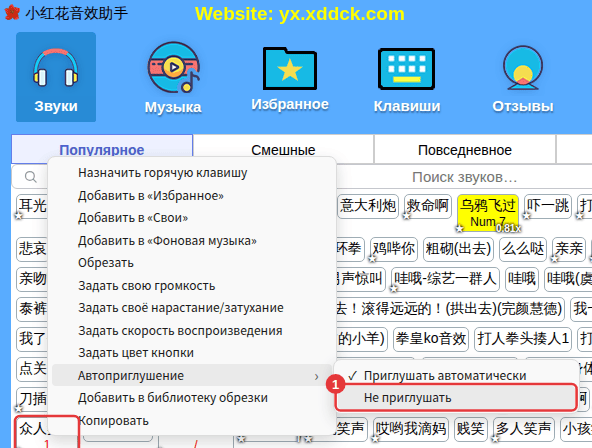Screen dimensions: 592x448
Task: Toggle favorite star on 亲亲 sound
Action: point(555,259)
